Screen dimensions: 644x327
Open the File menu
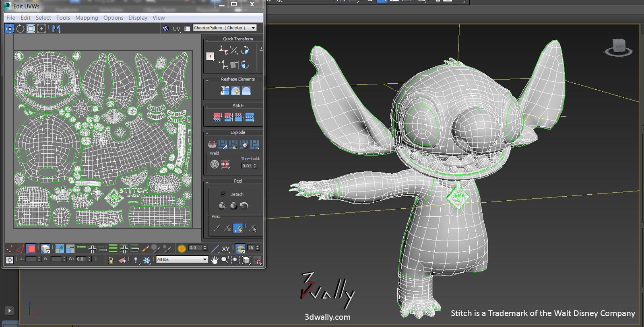tap(11, 18)
